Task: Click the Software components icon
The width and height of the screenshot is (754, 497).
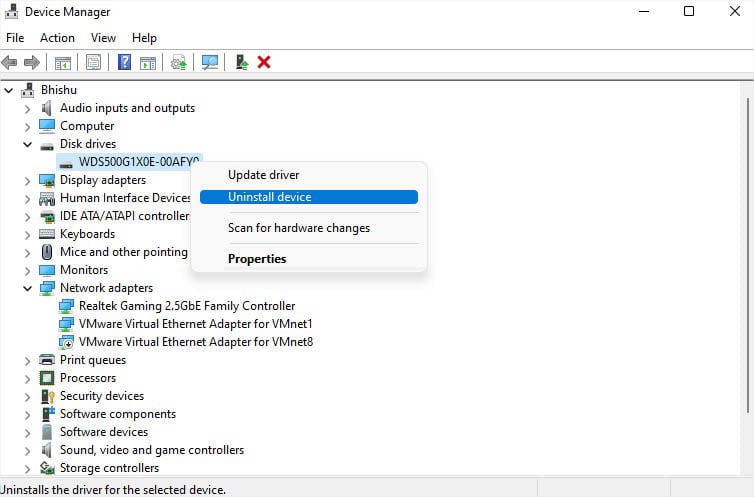Action: (48, 414)
